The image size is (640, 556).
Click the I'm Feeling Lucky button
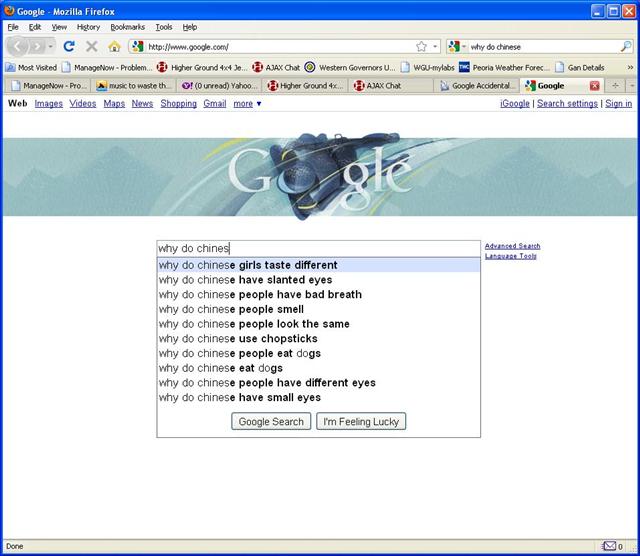coord(361,421)
